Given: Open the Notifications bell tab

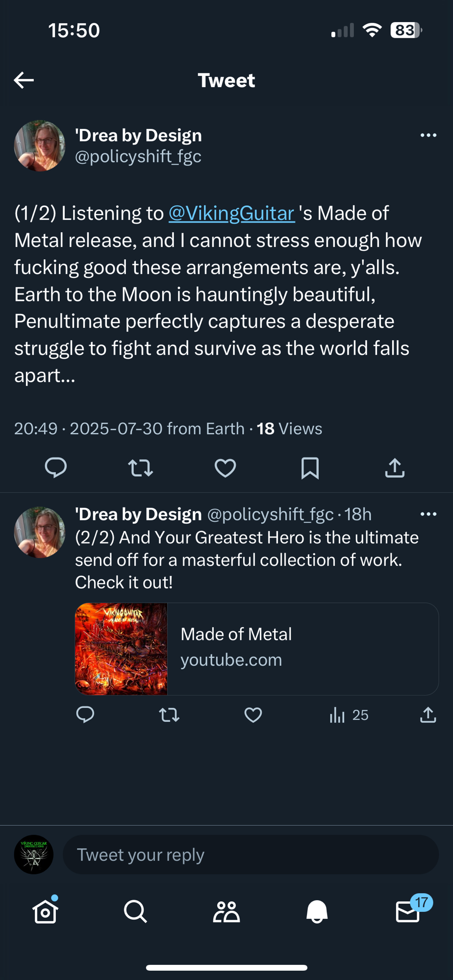Looking at the screenshot, I should 317,911.
